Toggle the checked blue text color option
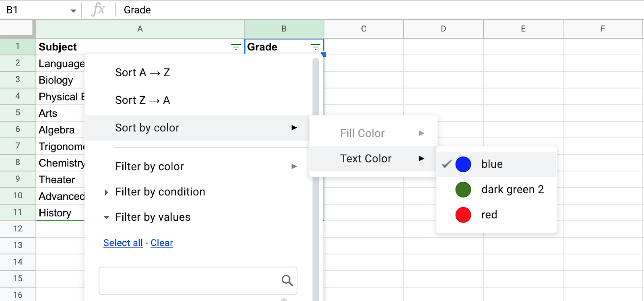The image size is (644, 301). point(492,164)
